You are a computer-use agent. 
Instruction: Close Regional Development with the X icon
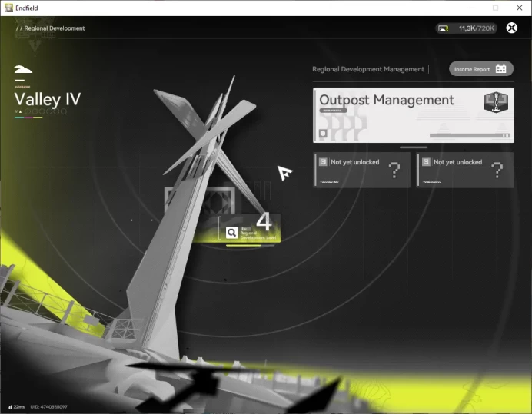point(511,28)
